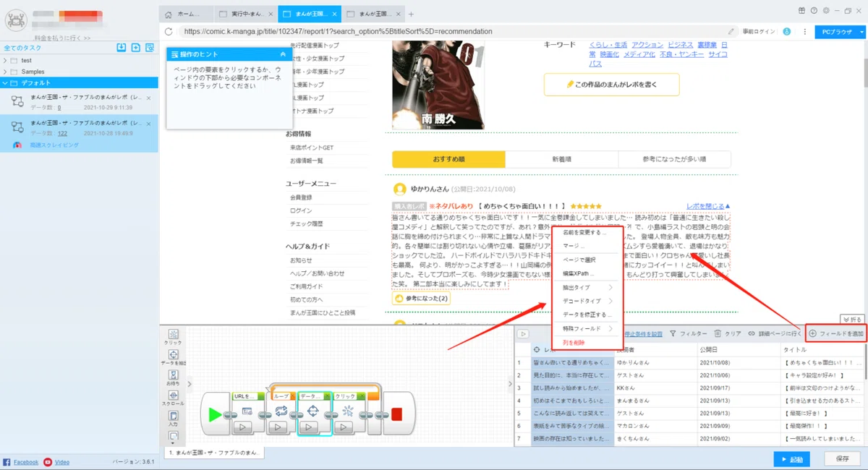Viewport: 868px width, 470px height.
Task: Click the フィルター button
Action: (x=689, y=334)
